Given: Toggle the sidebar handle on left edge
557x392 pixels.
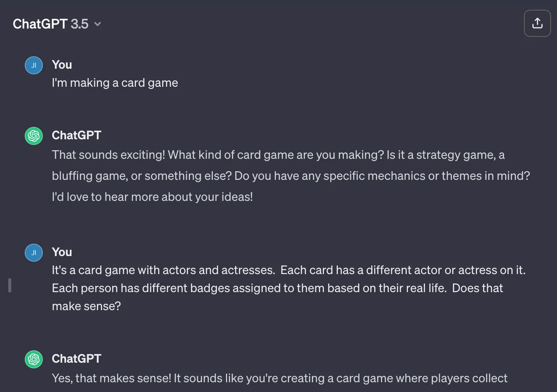Looking at the screenshot, I should (x=10, y=285).
